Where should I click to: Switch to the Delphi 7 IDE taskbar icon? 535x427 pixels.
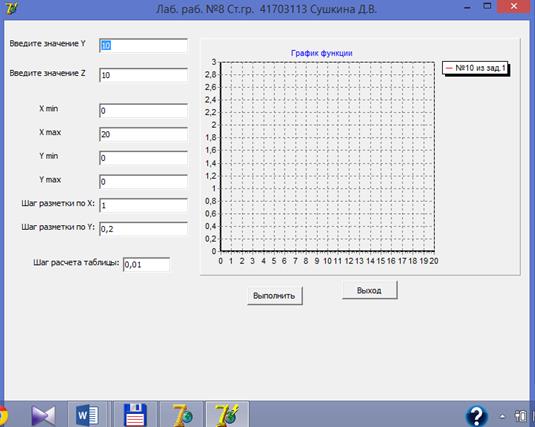tap(182, 415)
